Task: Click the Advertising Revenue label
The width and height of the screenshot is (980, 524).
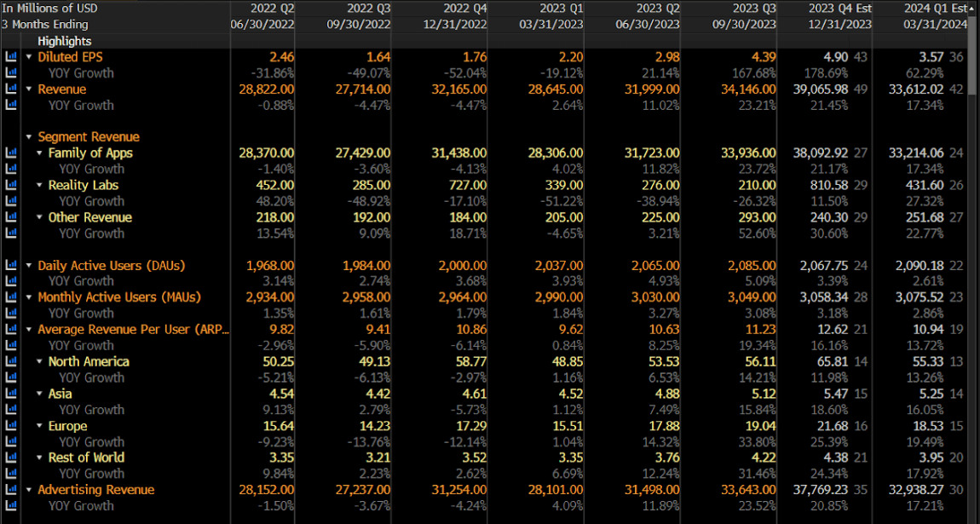Action: point(96,490)
